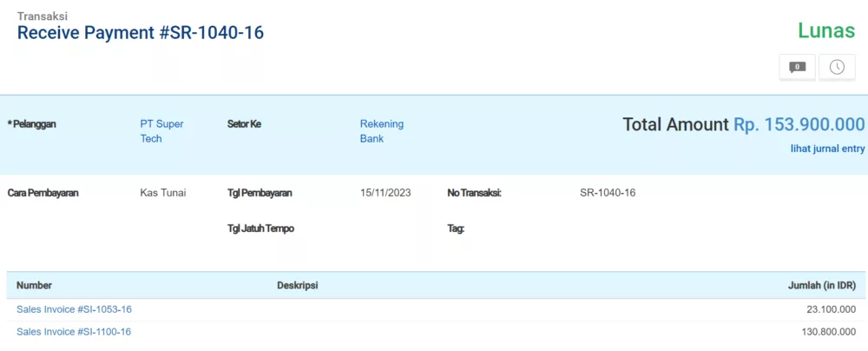Click the Number column header
The width and height of the screenshot is (868, 351).
click(x=35, y=286)
